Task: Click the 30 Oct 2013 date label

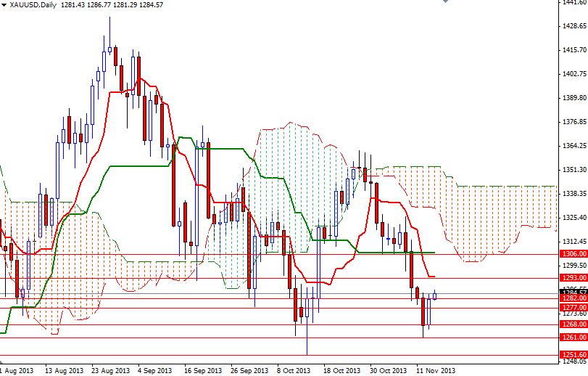Action: (x=388, y=371)
